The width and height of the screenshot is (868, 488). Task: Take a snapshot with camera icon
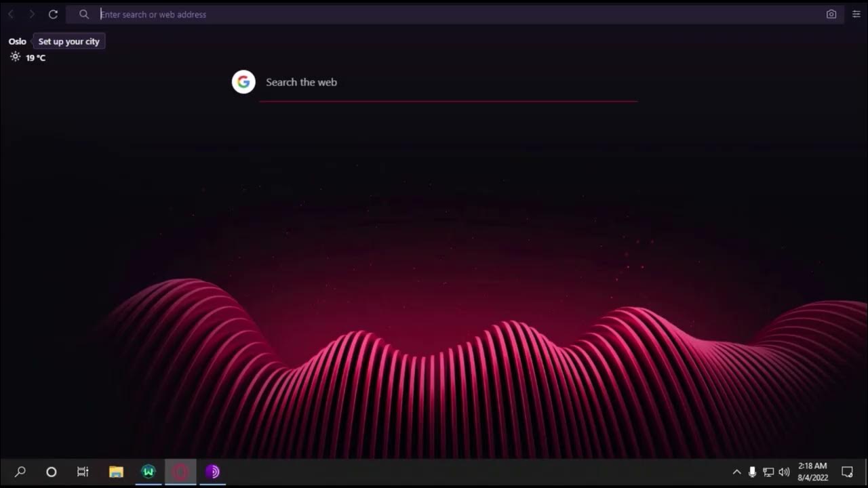tap(831, 14)
